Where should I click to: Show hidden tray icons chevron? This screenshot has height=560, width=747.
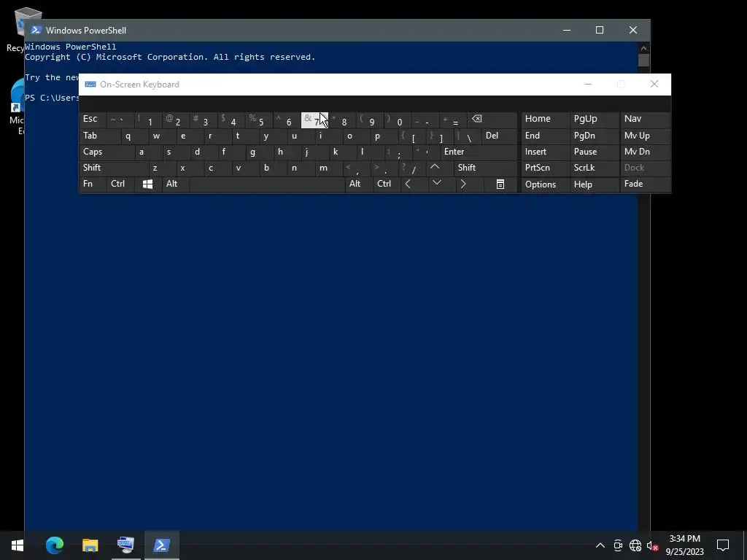coord(600,545)
